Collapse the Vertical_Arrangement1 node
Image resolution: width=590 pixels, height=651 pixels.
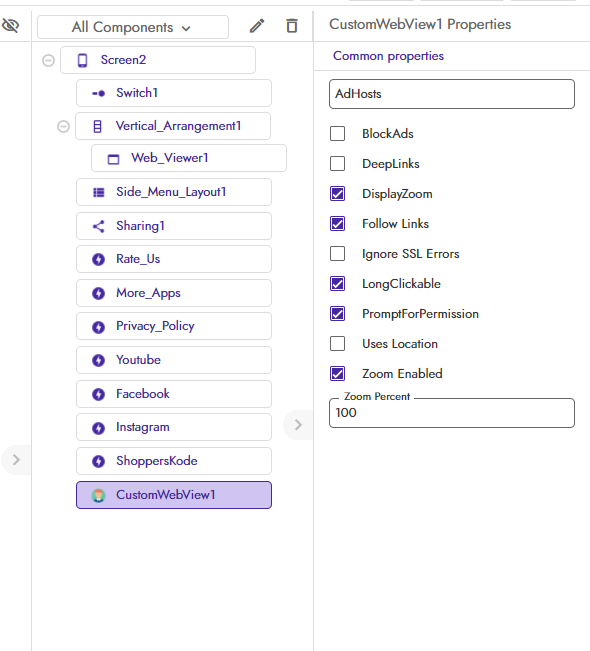[64, 126]
